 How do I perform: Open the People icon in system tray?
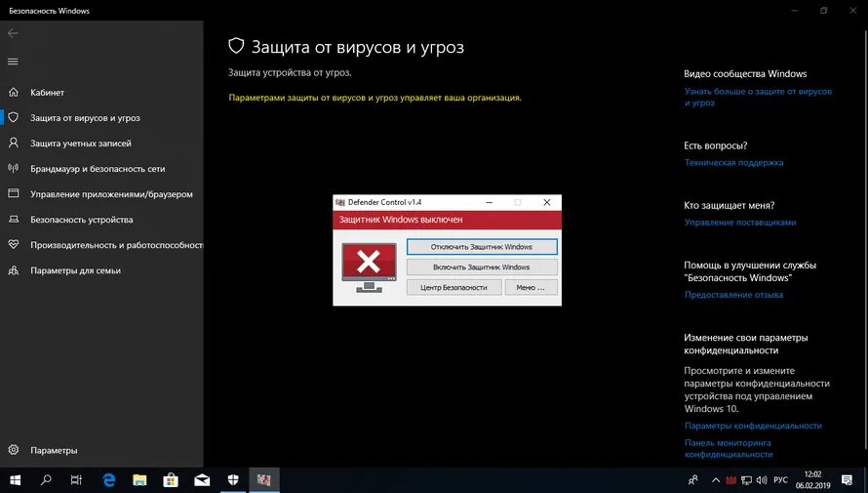pos(692,480)
